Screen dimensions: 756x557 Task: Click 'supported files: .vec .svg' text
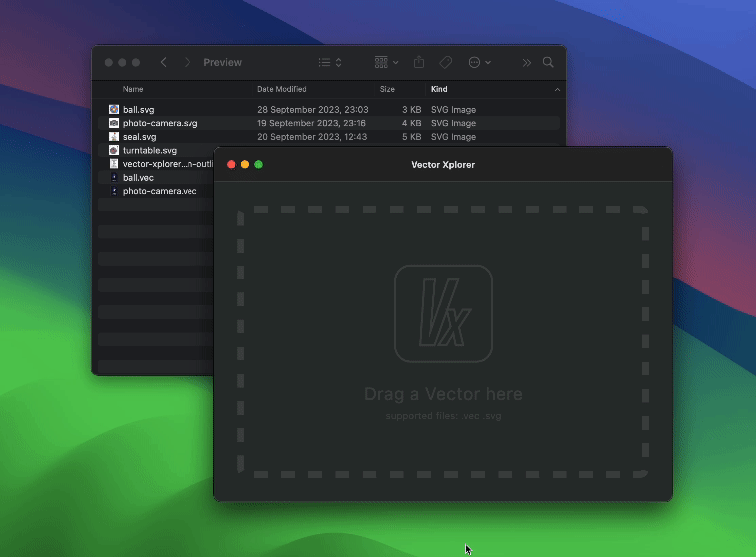tap(443, 416)
